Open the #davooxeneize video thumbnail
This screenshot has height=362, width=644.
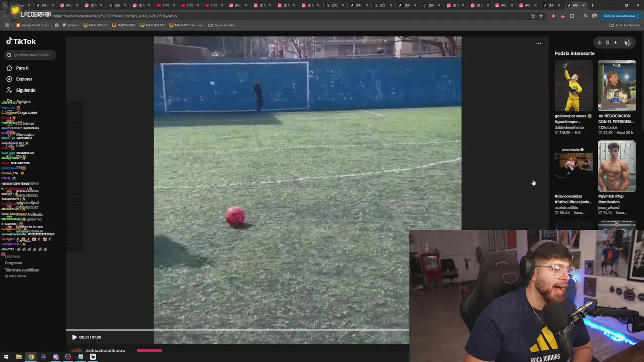(x=574, y=166)
